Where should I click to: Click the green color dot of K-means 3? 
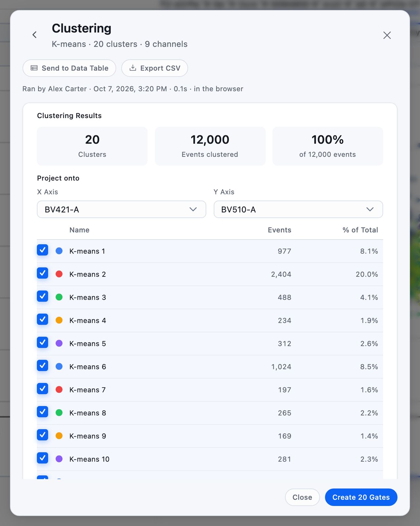pos(59,297)
